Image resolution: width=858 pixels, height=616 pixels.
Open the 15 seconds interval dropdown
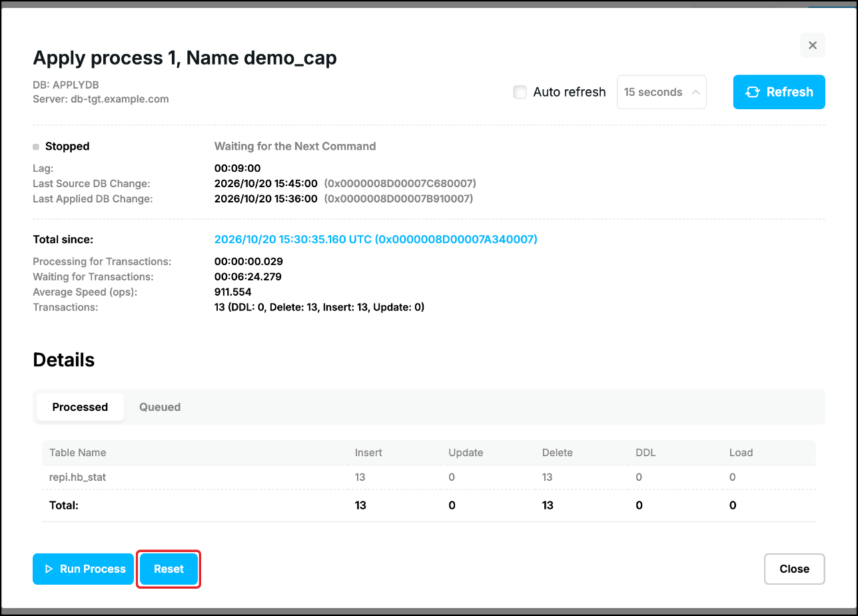(661, 92)
